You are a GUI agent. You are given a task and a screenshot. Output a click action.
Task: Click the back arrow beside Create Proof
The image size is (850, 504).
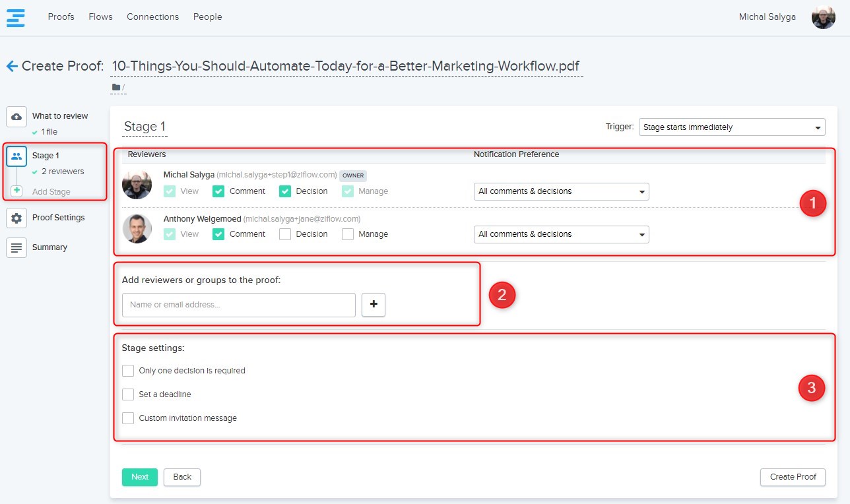point(11,66)
